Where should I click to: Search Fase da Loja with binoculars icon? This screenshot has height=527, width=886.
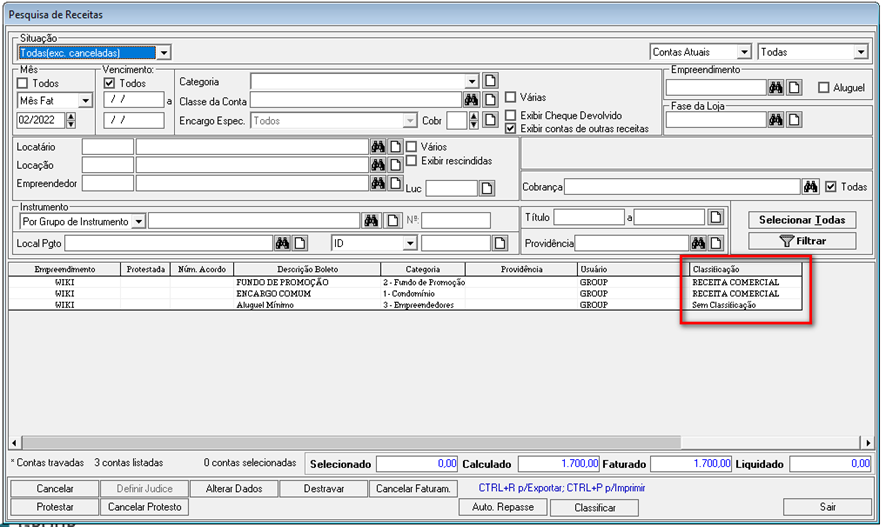click(776, 120)
